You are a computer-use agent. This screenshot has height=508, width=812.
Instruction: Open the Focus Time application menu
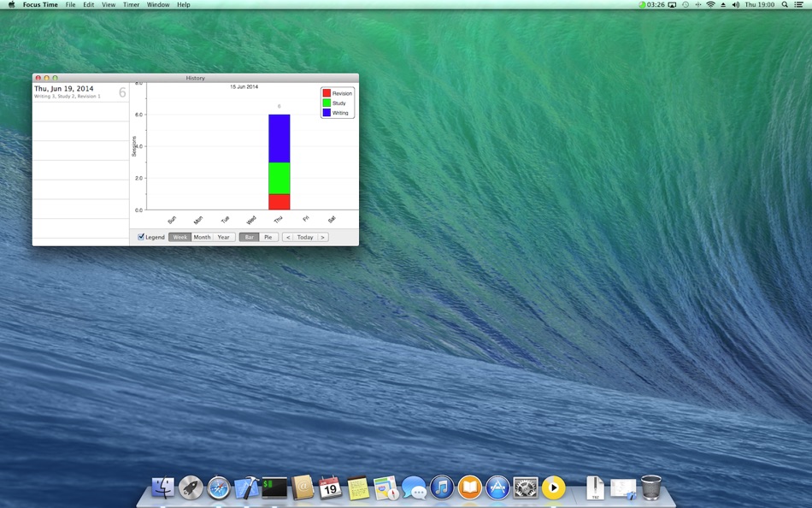tap(40, 4)
